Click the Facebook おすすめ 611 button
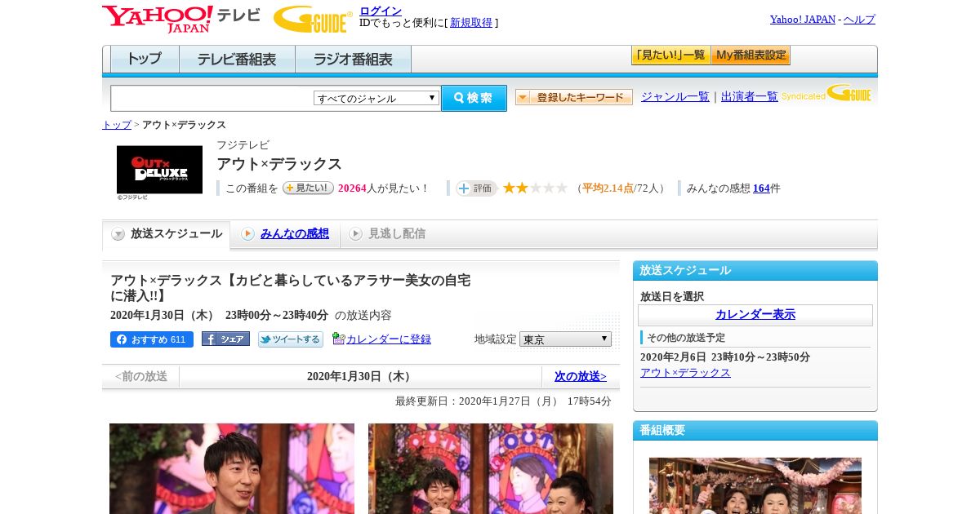The width and height of the screenshot is (980, 514). pyautogui.click(x=152, y=339)
